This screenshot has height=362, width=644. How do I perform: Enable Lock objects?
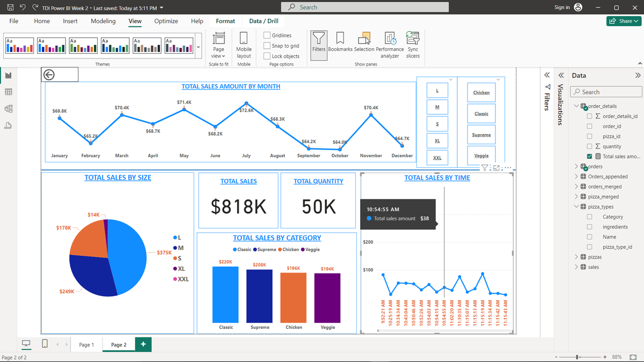267,56
